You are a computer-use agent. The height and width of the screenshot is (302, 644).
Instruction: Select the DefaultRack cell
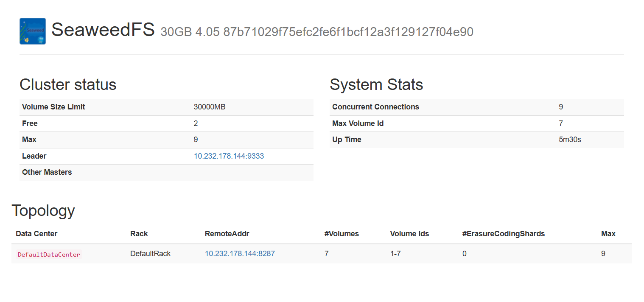tap(150, 254)
